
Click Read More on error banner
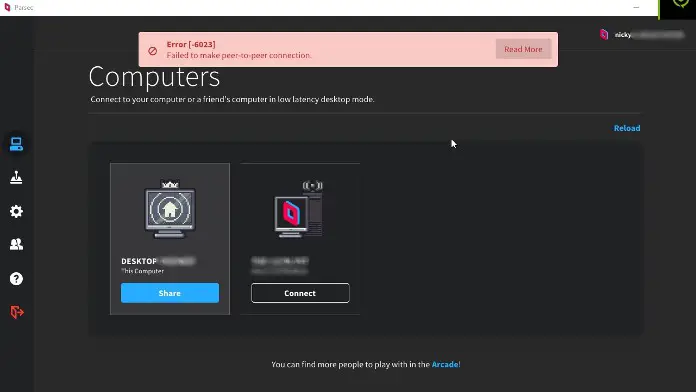click(x=523, y=49)
